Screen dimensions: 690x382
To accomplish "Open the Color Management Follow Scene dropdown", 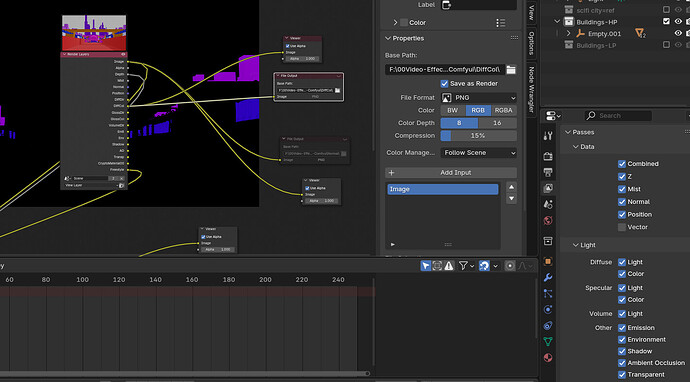I will tap(479, 153).
